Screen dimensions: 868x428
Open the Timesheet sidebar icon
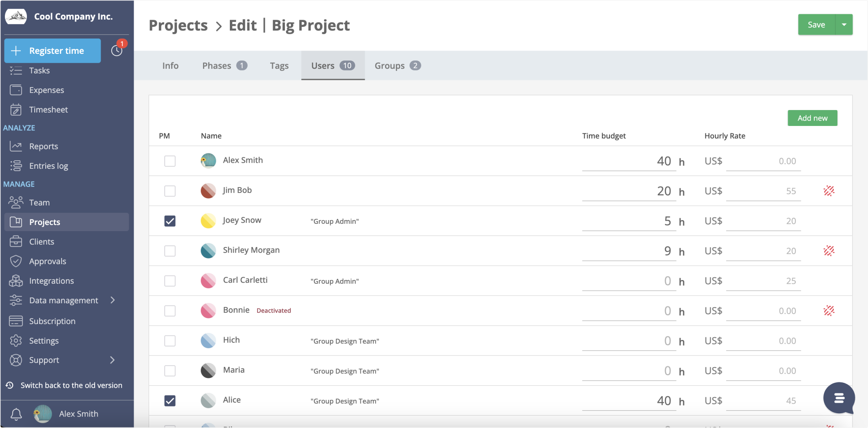[15, 109]
